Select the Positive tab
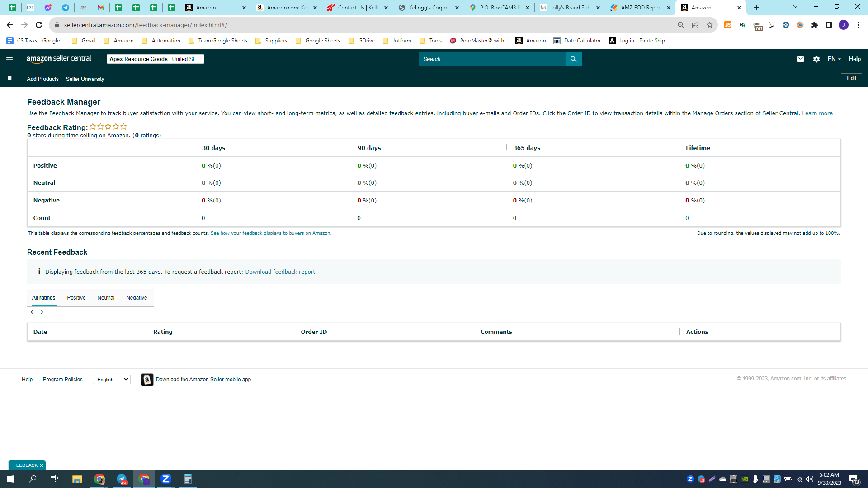The width and height of the screenshot is (868, 488). pos(76,298)
